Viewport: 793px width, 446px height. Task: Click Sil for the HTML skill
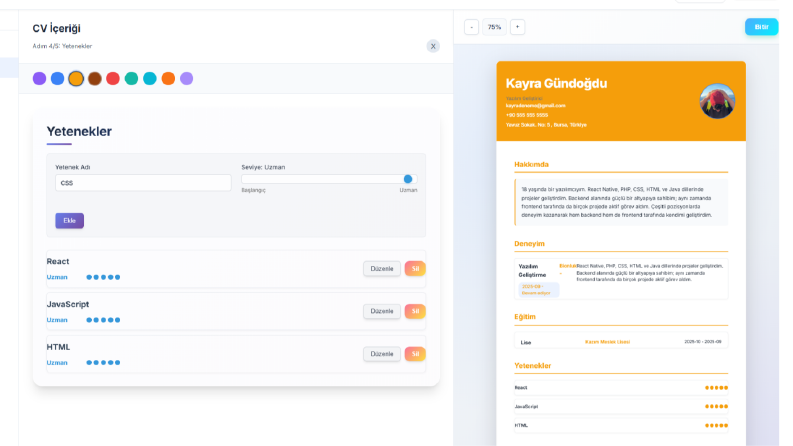click(415, 354)
